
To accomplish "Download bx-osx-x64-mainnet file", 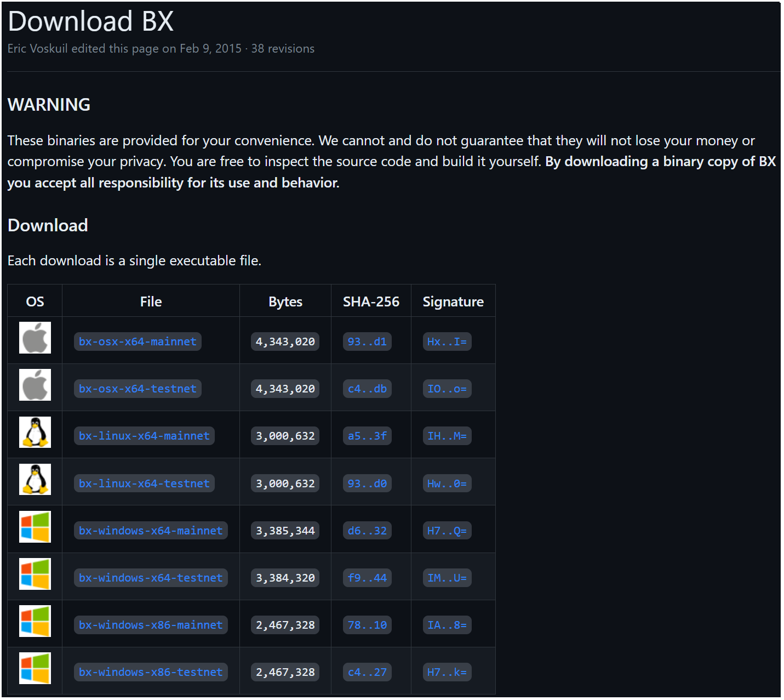I will click(x=138, y=342).
